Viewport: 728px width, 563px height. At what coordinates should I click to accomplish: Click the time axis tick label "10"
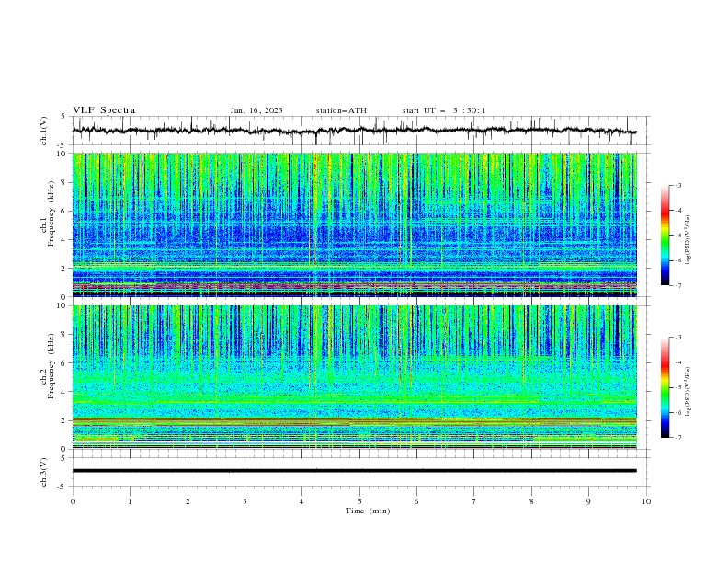[646, 501]
